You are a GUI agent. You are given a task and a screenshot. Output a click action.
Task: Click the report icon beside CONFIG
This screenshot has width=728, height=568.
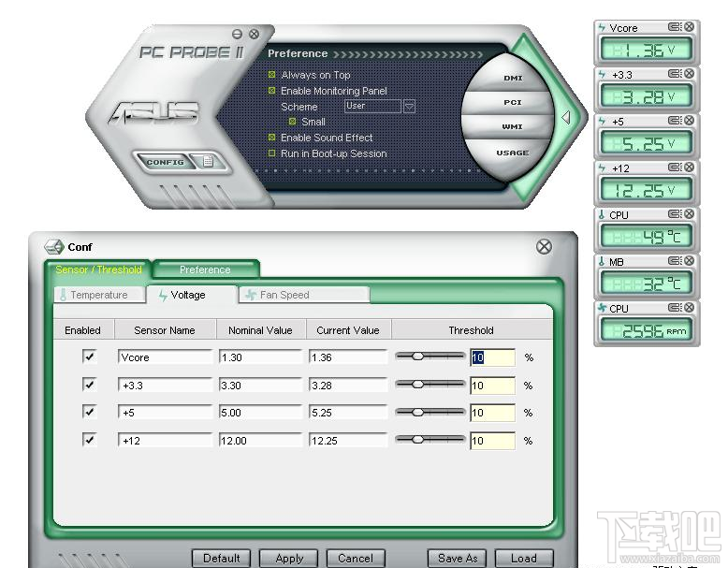(208, 161)
